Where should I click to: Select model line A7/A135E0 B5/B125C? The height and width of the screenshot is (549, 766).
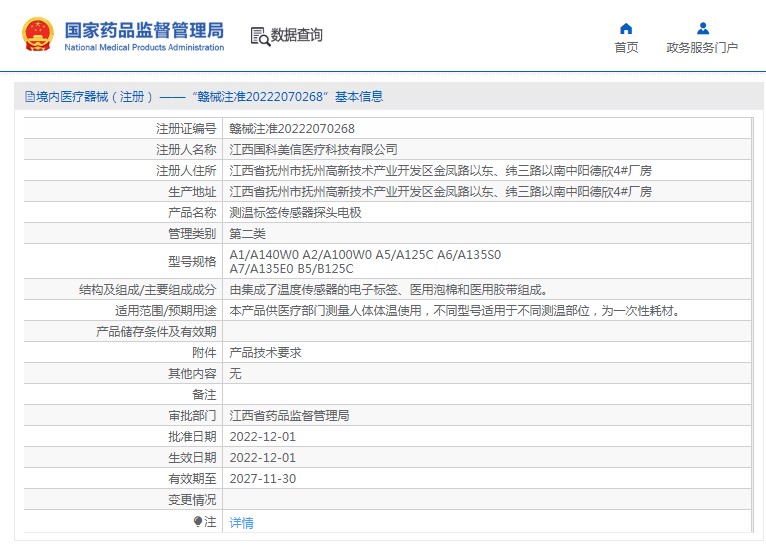point(291,269)
